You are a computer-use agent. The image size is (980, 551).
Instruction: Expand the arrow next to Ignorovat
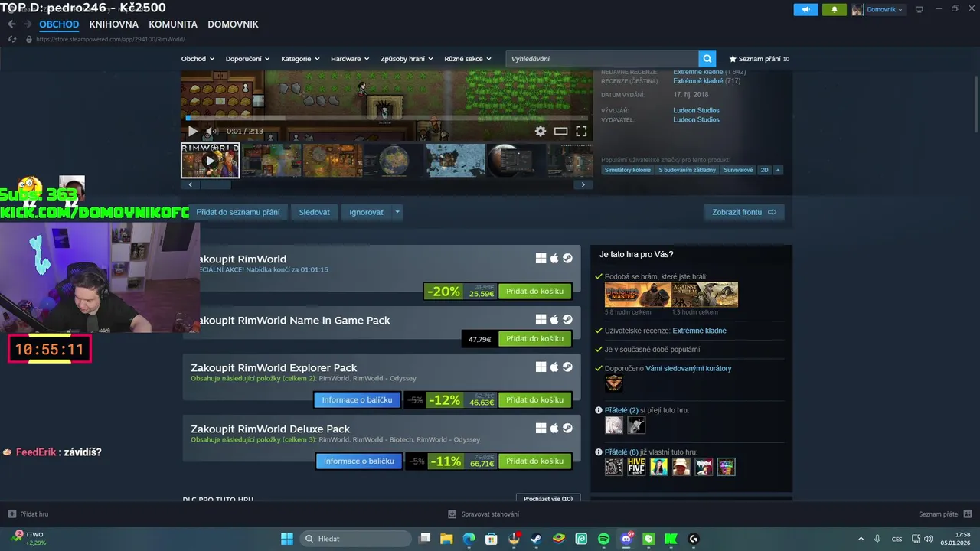(397, 212)
